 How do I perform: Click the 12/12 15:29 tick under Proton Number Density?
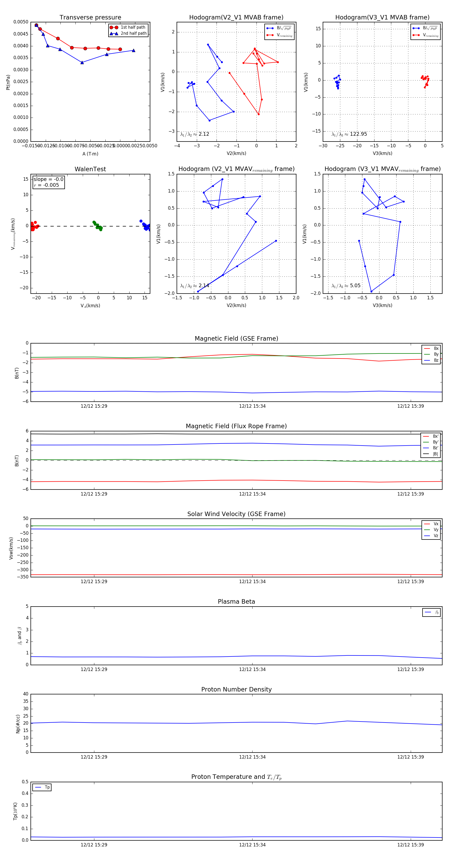(x=94, y=757)
